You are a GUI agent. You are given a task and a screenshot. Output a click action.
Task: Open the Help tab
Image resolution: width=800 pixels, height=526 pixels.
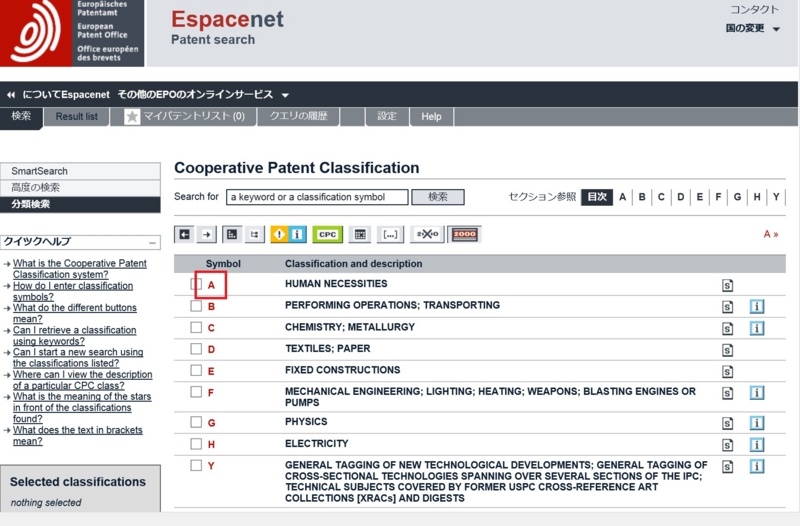pos(431,116)
